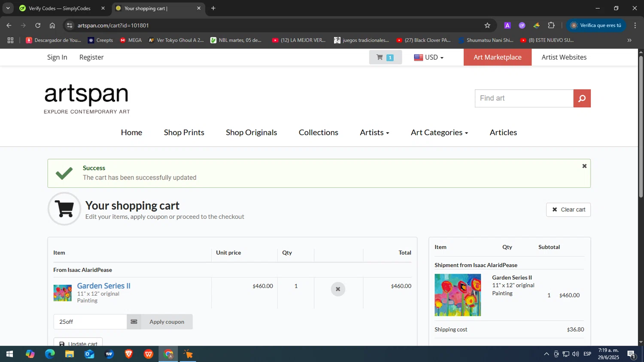Open Descargador de You bookmark
The height and width of the screenshot is (362, 644).
53,40
